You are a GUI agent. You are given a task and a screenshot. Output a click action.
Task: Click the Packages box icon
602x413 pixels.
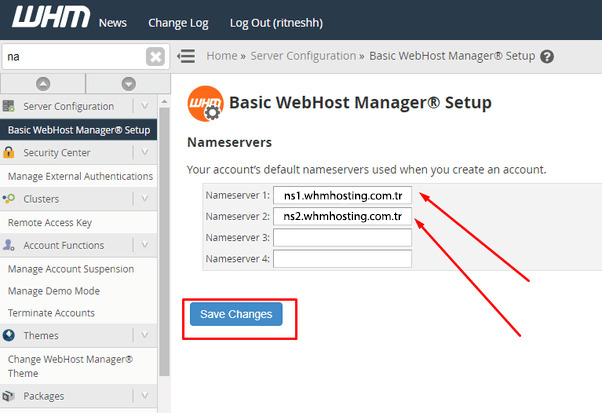point(8,396)
